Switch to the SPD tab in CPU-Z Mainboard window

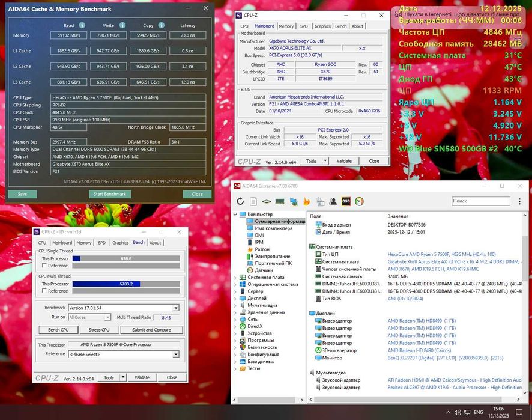[304, 26]
